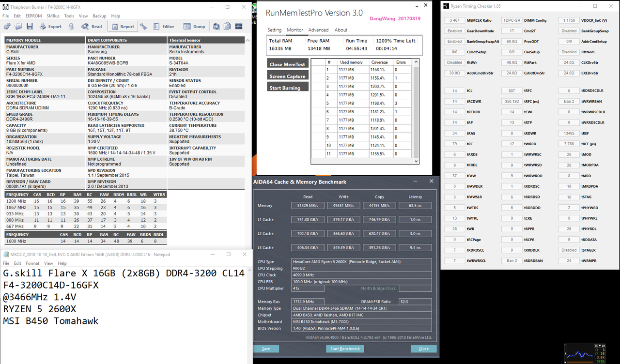Click the padlock icon in Thaiphoon Burner toolbar
Screen dimensions: 620x364
[x=71, y=27]
